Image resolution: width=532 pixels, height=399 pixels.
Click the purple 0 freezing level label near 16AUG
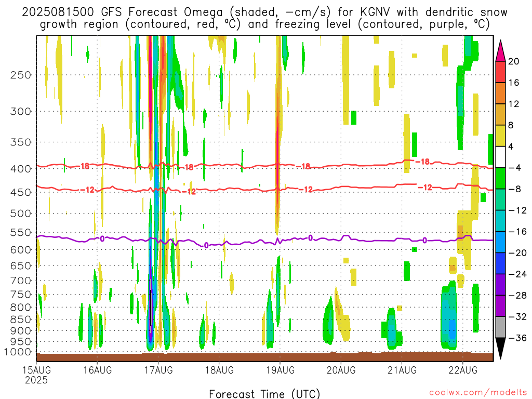[102, 239]
